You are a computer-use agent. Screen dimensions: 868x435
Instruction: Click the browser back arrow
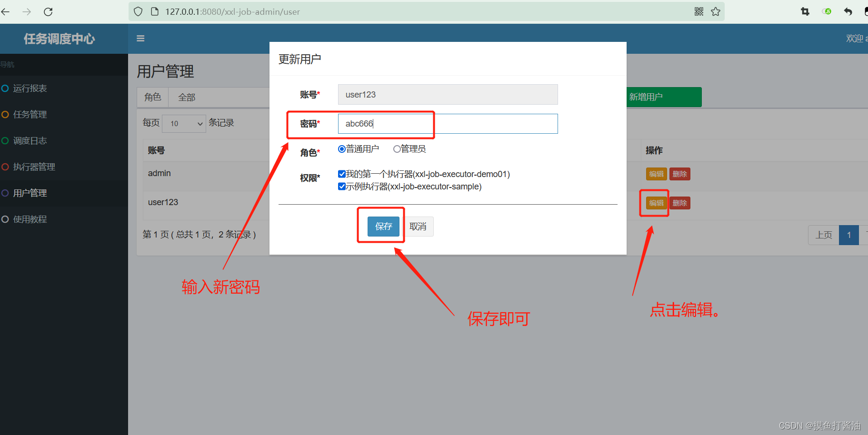tap(5, 12)
